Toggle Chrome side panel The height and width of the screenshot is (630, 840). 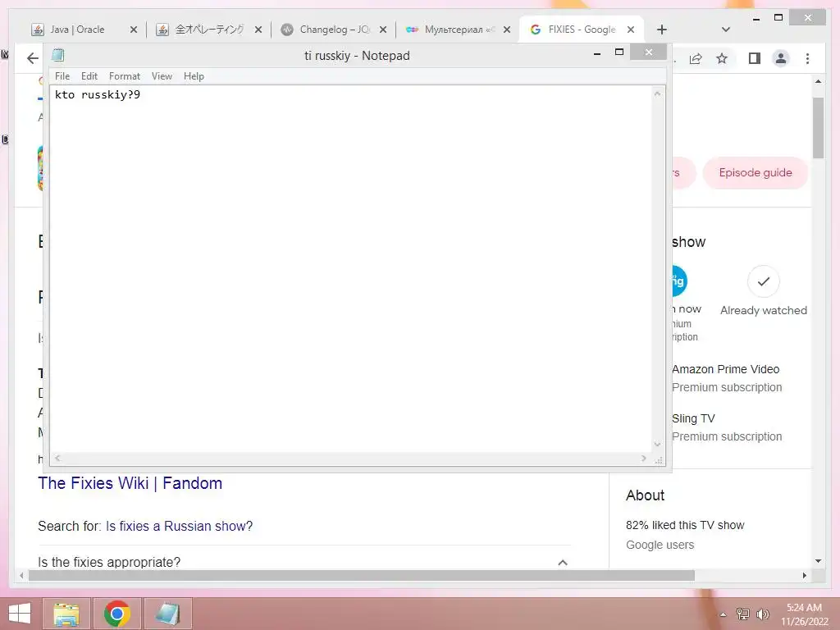(x=755, y=58)
